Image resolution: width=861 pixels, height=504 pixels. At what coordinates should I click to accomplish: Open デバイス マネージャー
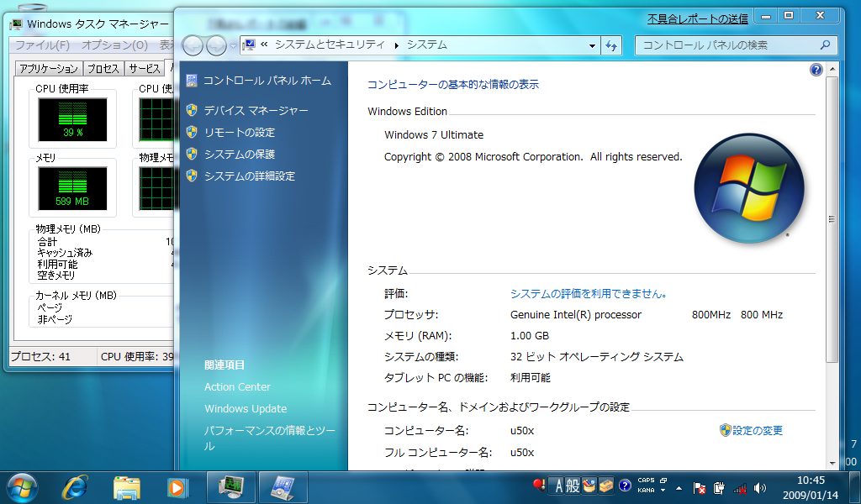click(x=256, y=111)
